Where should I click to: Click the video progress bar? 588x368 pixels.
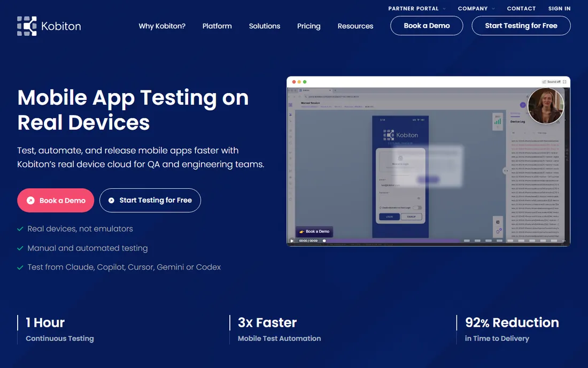tap(392, 241)
